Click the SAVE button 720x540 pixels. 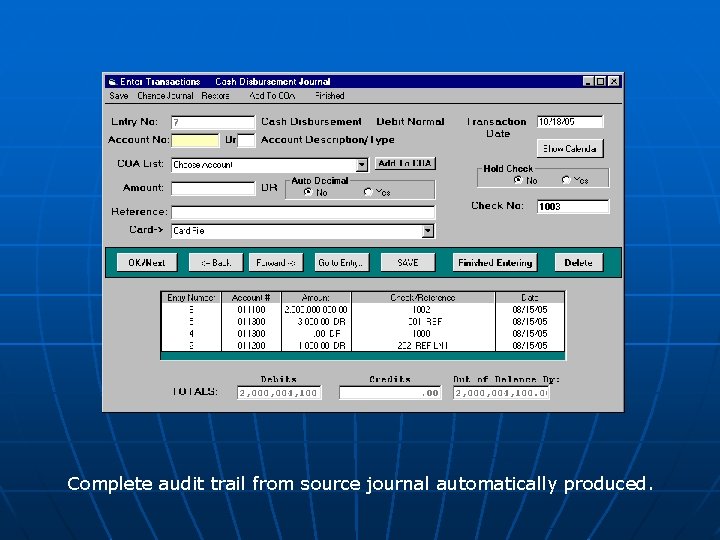click(x=408, y=263)
